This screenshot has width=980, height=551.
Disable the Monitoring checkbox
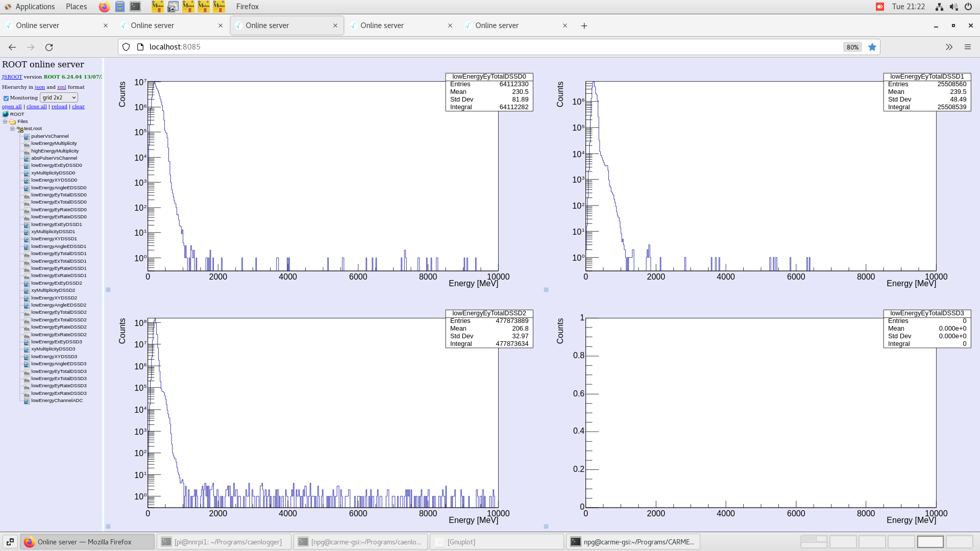[x=7, y=98]
